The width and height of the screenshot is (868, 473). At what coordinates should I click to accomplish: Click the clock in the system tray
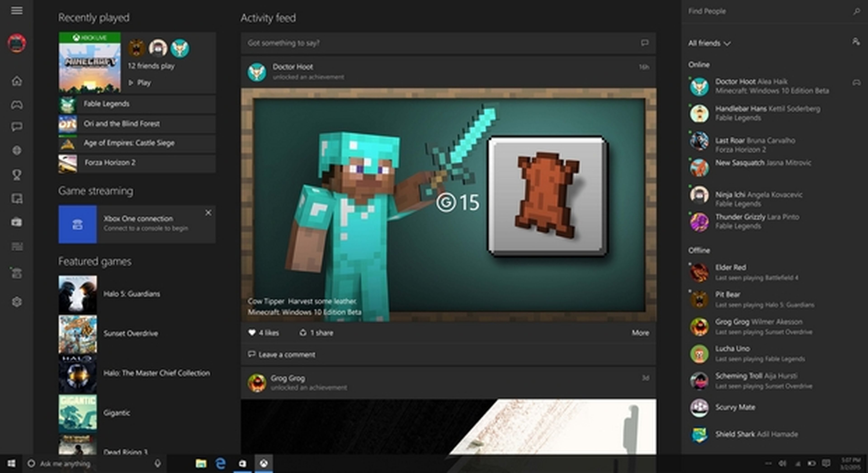[850, 464]
